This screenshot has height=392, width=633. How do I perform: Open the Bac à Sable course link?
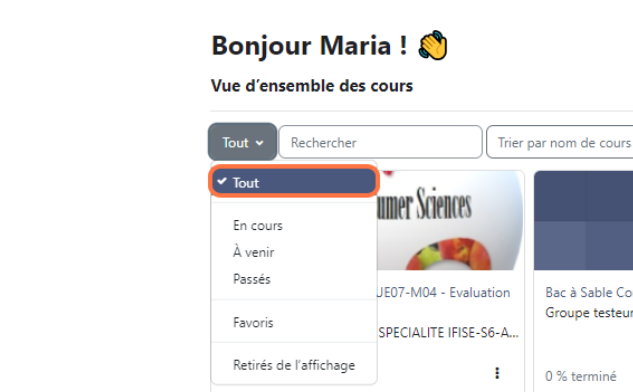(x=589, y=292)
